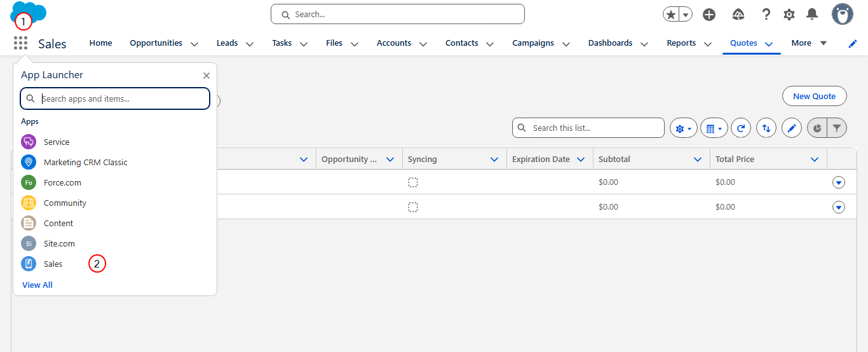The width and height of the screenshot is (868, 352).
Task: Click the sort arrows icon button
Action: click(x=766, y=128)
